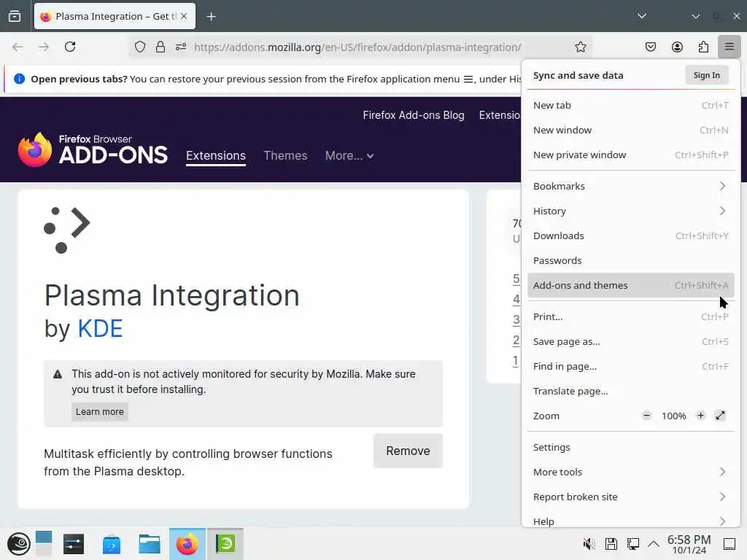Click the Save to Pocket icon
This screenshot has width=747, height=560.
pyautogui.click(x=650, y=47)
